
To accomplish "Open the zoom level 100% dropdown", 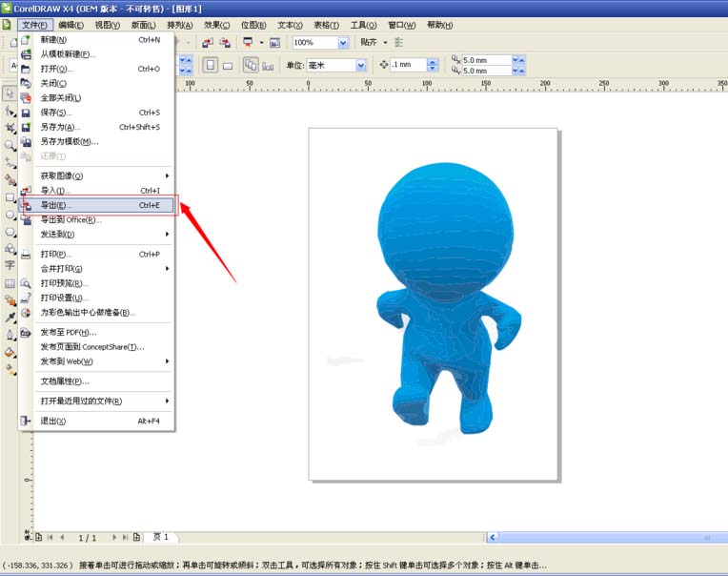I will point(343,43).
